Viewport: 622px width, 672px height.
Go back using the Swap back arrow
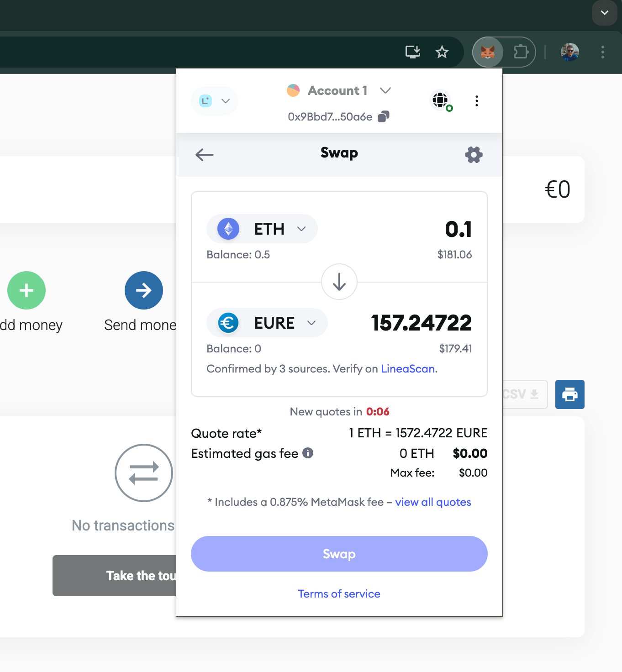(204, 155)
